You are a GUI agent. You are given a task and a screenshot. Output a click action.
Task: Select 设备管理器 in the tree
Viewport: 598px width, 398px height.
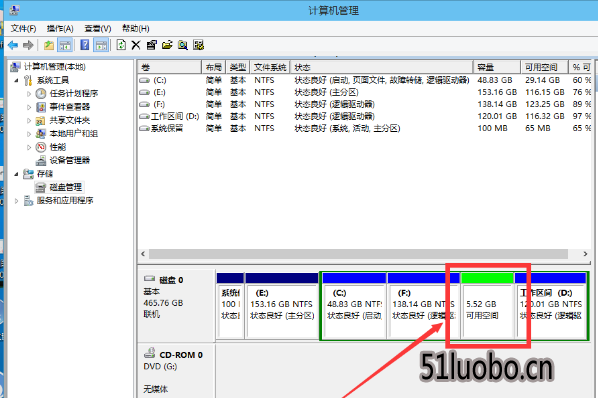[69, 160]
